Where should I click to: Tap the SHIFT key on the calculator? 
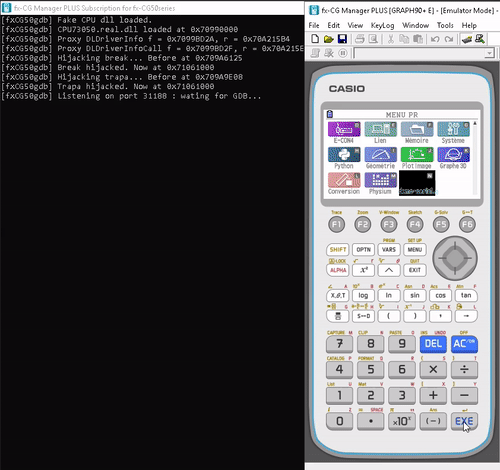338,249
